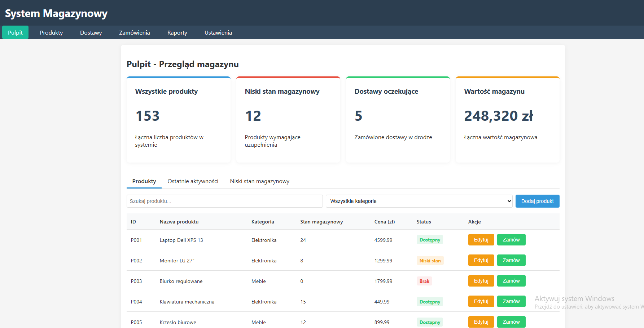Select the Pulpit navigation item

click(15, 32)
